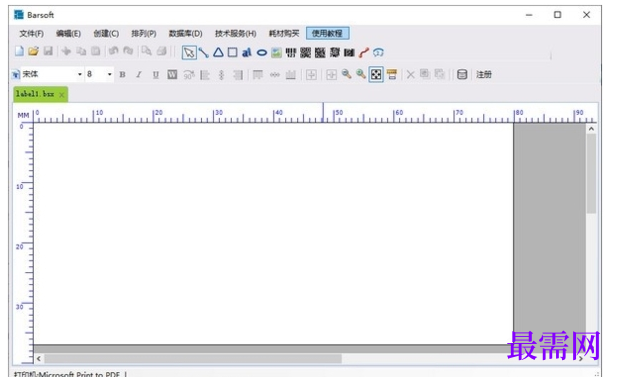The height and width of the screenshot is (377, 619).
Task: Save the current label file
Action: click(48, 51)
